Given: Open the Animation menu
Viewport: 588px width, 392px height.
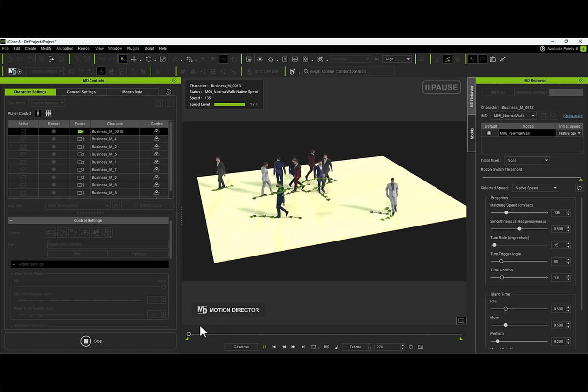Looking at the screenshot, I should 64,48.
